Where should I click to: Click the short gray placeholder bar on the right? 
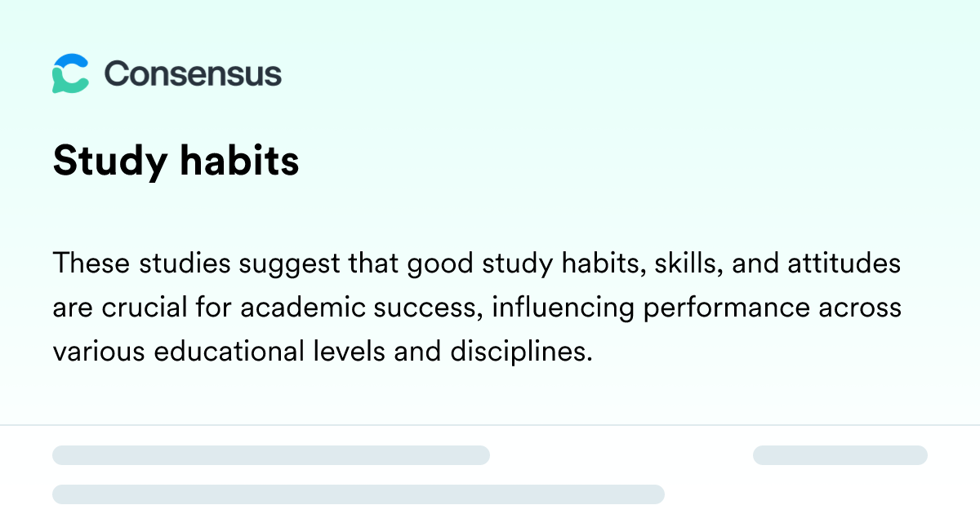point(840,455)
